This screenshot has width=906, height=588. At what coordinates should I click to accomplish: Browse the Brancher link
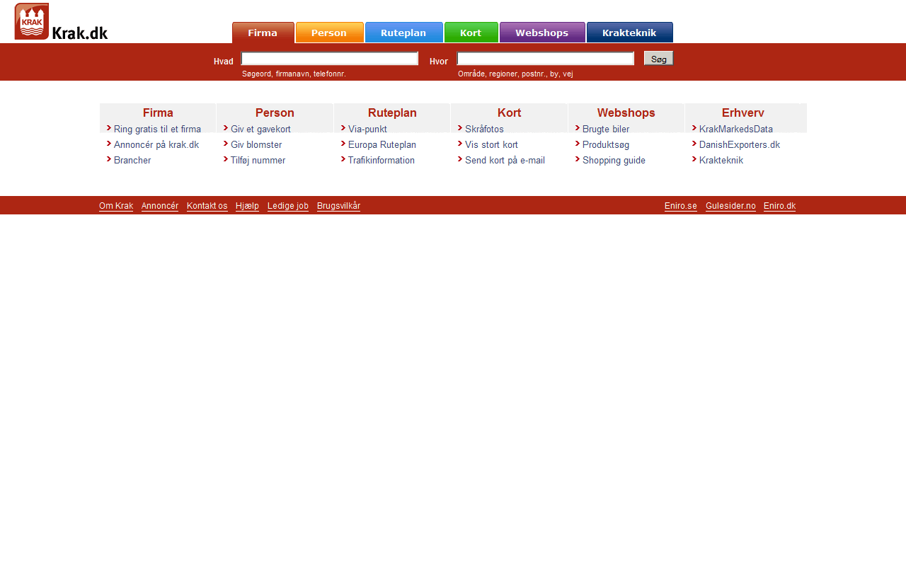(132, 160)
